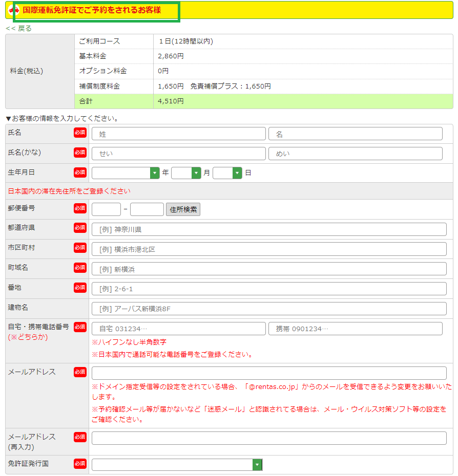The height and width of the screenshot is (476, 458).
Task: Focus the 自宅 home phone field
Action: pyautogui.click(x=178, y=329)
